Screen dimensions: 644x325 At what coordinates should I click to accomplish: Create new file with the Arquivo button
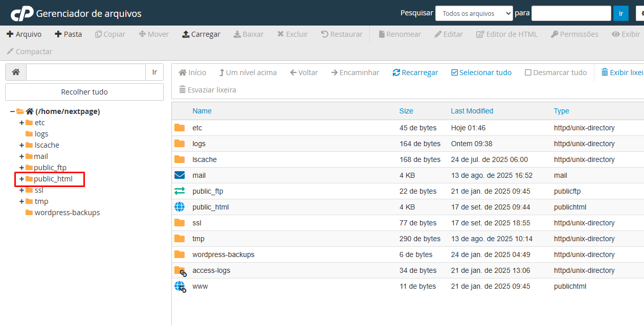point(24,34)
